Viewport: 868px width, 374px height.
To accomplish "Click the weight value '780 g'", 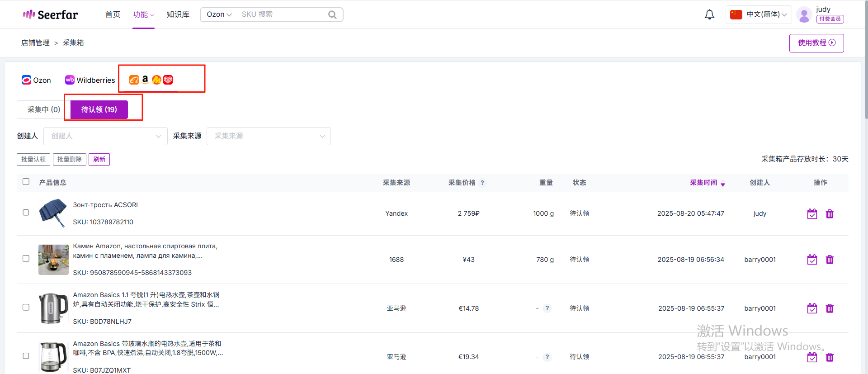I will click(x=545, y=260).
